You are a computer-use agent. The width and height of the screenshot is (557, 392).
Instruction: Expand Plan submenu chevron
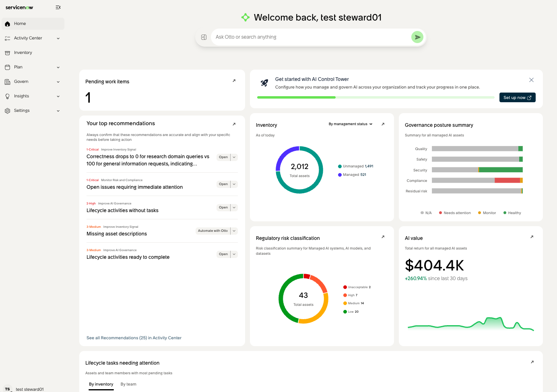click(x=58, y=67)
